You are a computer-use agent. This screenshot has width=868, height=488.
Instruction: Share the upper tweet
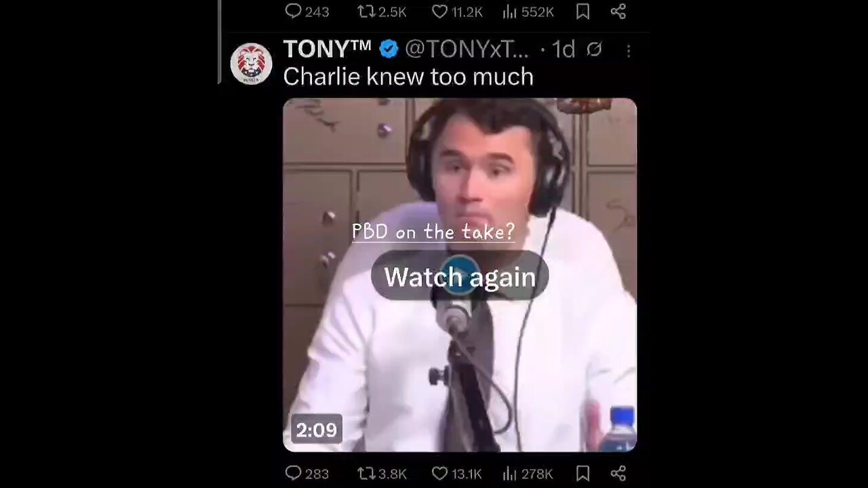click(x=618, y=12)
